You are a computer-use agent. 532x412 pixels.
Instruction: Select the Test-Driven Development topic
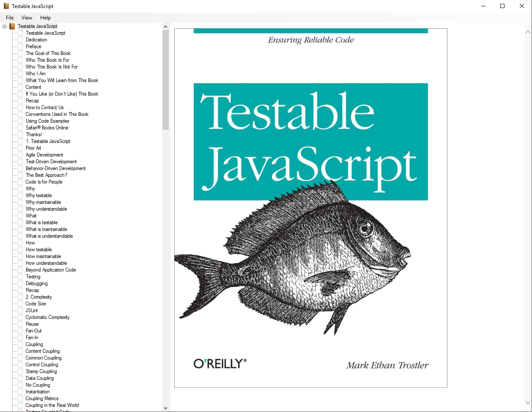(x=51, y=162)
